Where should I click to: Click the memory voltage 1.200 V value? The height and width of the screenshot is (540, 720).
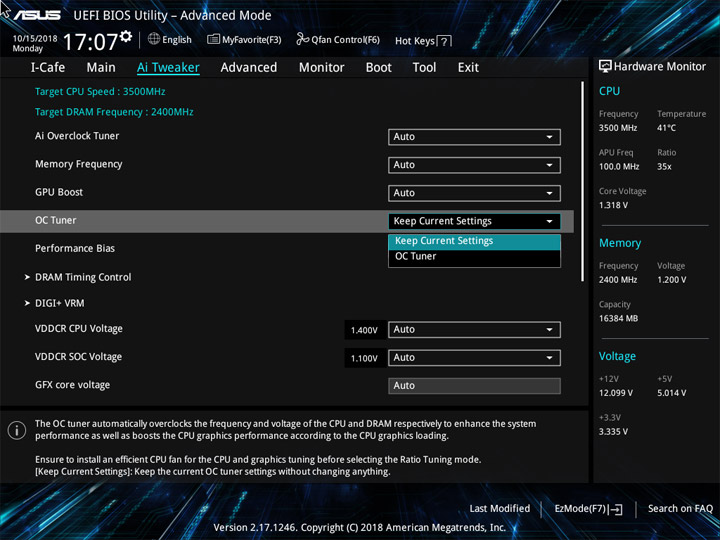671,280
